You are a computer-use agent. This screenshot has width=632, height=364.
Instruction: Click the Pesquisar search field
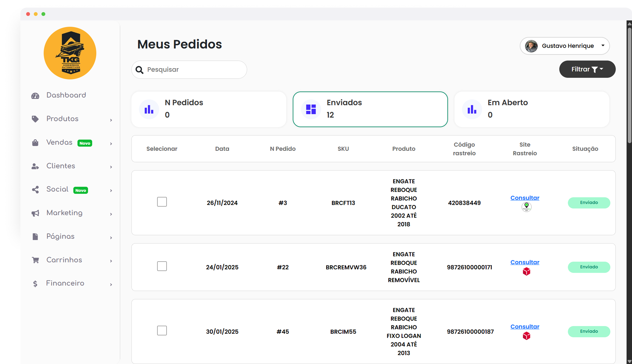[x=193, y=69]
